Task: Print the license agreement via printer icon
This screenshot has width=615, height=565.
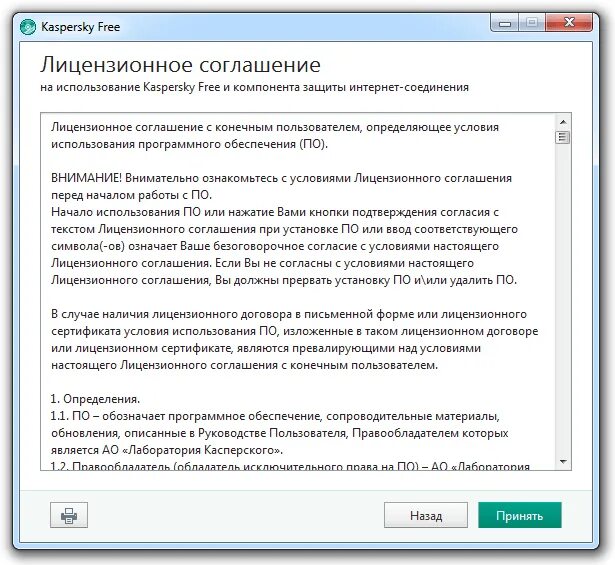Action: point(69,515)
